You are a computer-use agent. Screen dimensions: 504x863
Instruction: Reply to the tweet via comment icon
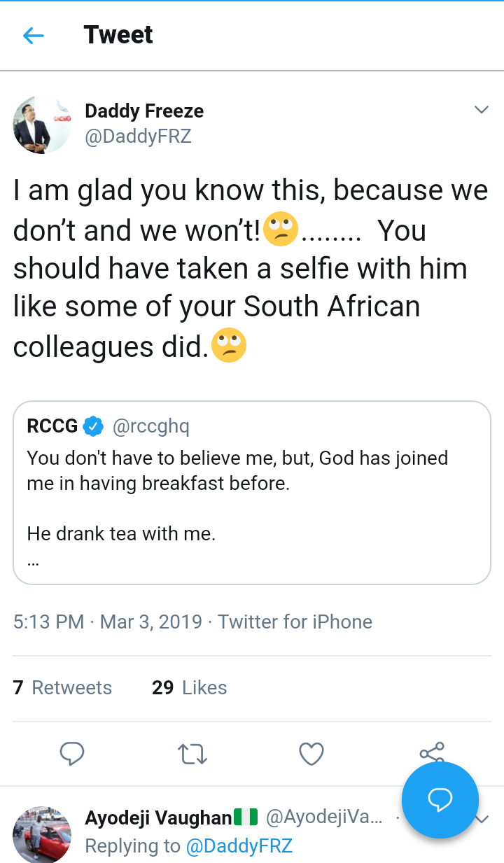tap(72, 754)
